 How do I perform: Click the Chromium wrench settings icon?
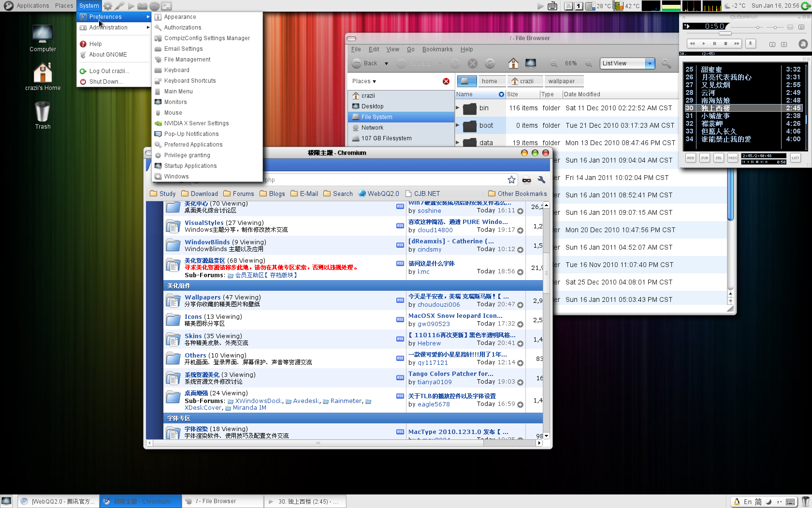(x=541, y=180)
